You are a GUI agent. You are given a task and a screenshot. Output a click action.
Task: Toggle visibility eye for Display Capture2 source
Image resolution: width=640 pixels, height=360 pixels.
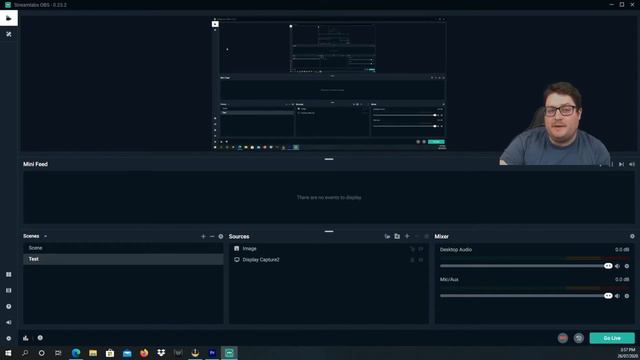pyautogui.click(x=421, y=260)
